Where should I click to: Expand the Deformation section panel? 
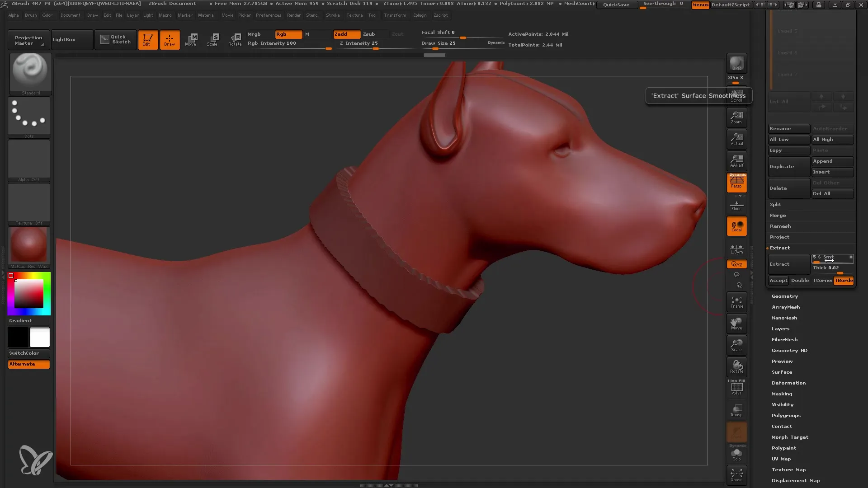788,383
